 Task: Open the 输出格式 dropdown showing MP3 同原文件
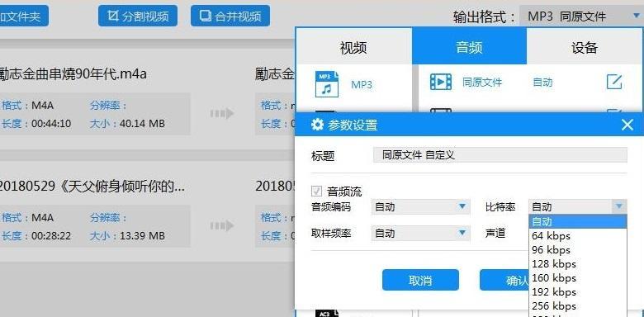click(581, 17)
